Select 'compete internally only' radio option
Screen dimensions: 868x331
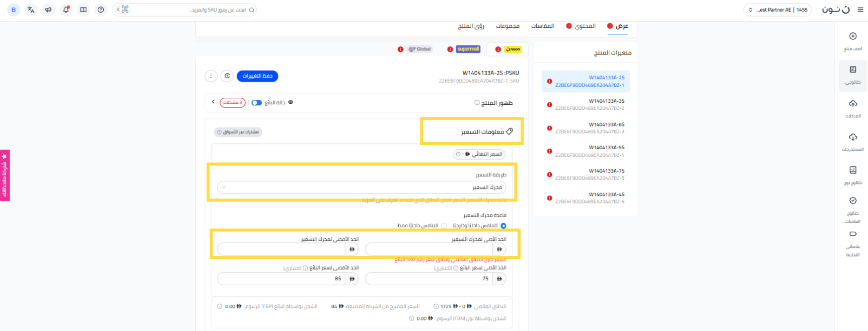pyautogui.click(x=444, y=226)
